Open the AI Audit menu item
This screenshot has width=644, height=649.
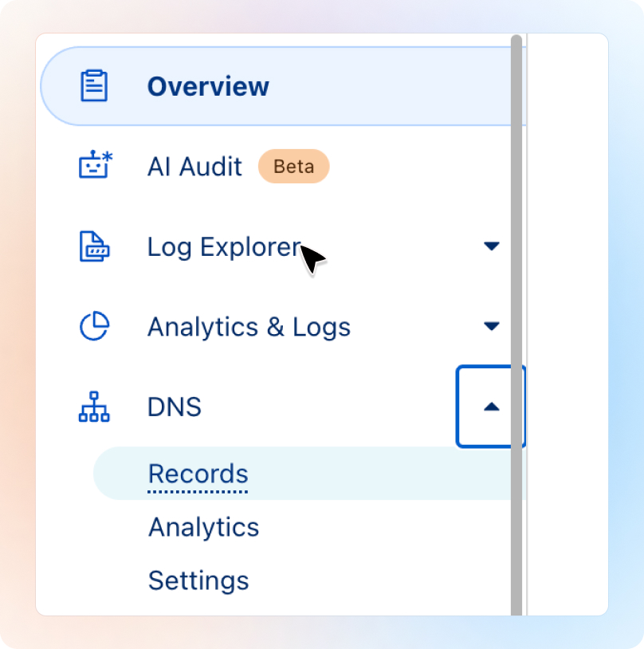pyautogui.click(x=194, y=167)
